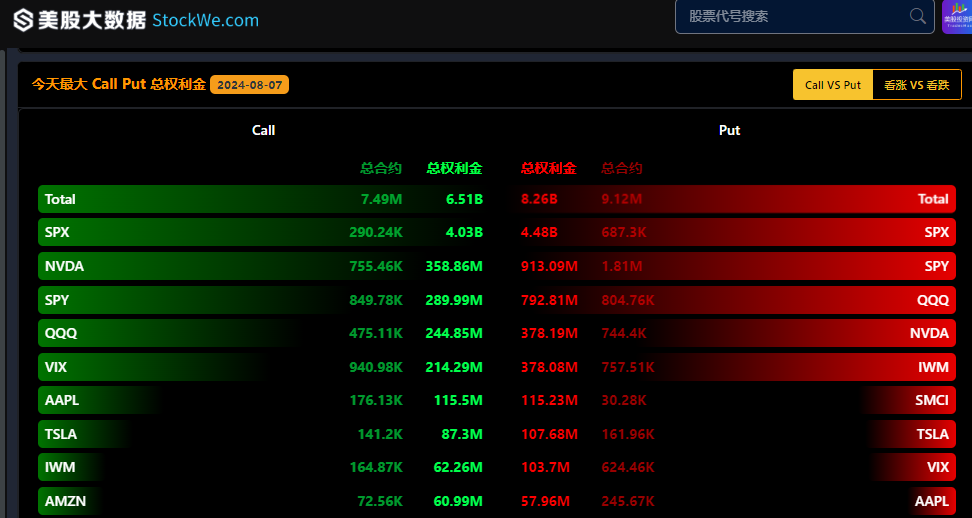Click the 57.96M AAPL put premium
972x518 pixels.
[545, 501]
